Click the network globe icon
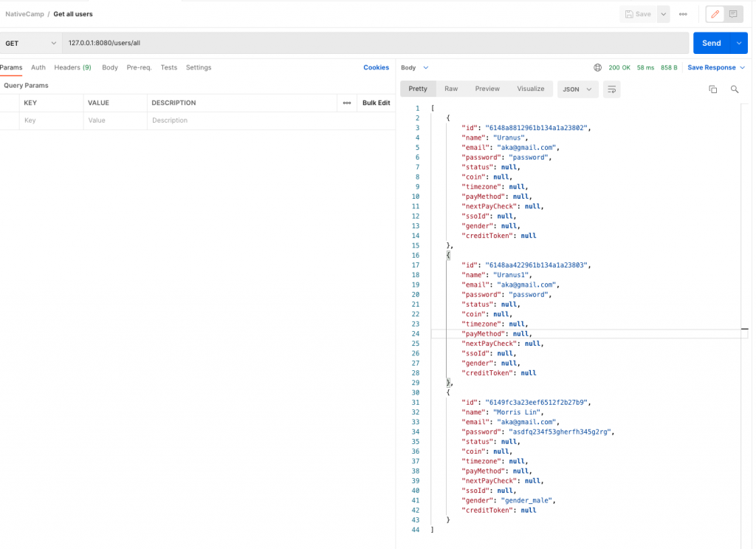This screenshot has height=549, width=756. [x=597, y=67]
